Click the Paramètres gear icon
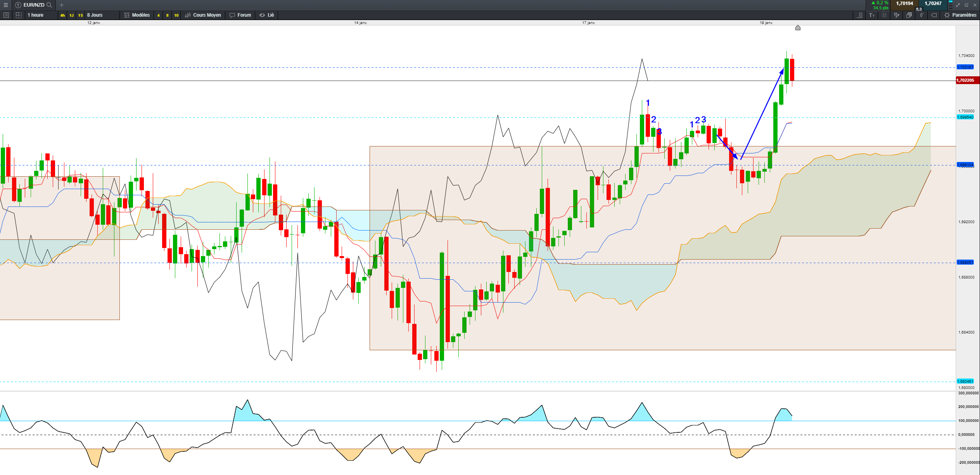 click(x=947, y=15)
